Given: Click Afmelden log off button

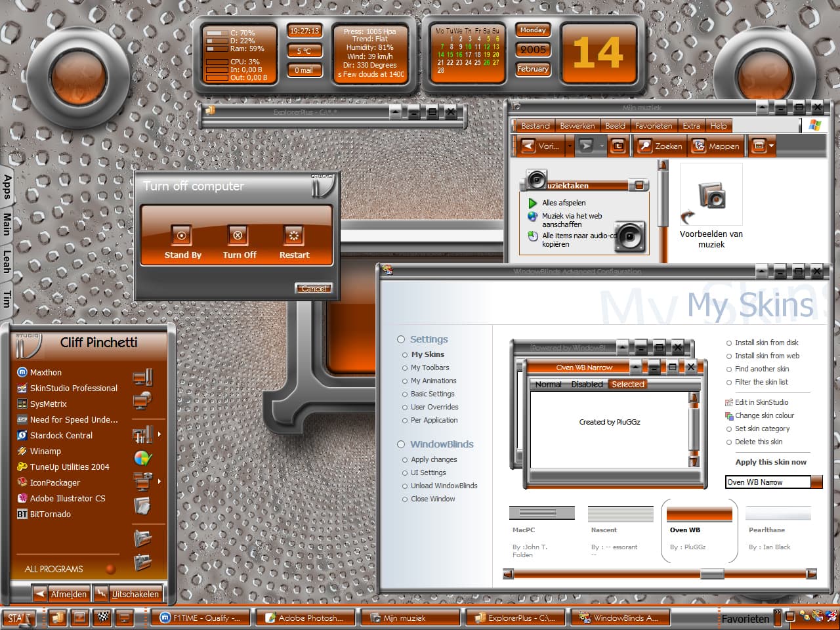Looking at the screenshot, I should pos(60,594).
